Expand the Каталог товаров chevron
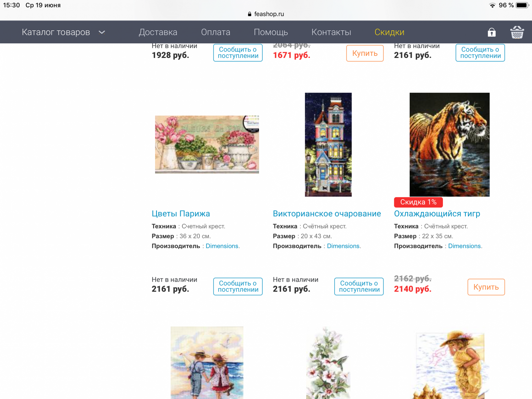Viewport: 532px width, 399px height. [x=102, y=32]
